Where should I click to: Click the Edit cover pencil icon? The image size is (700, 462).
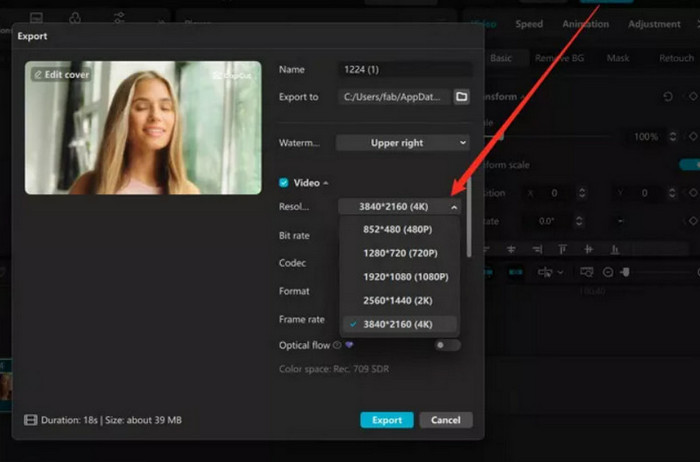[39, 75]
